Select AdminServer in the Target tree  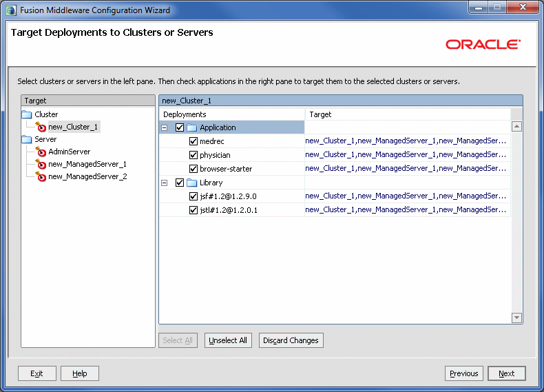coord(70,152)
